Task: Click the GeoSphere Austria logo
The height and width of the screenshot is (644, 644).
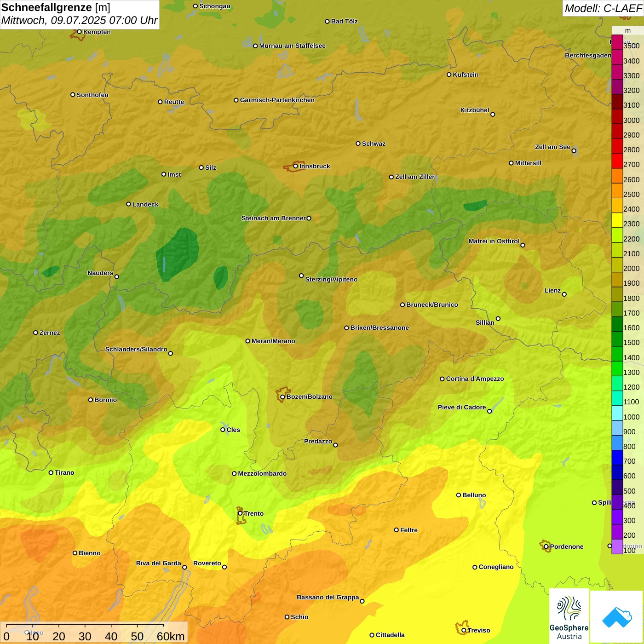Action: (569, 616)
